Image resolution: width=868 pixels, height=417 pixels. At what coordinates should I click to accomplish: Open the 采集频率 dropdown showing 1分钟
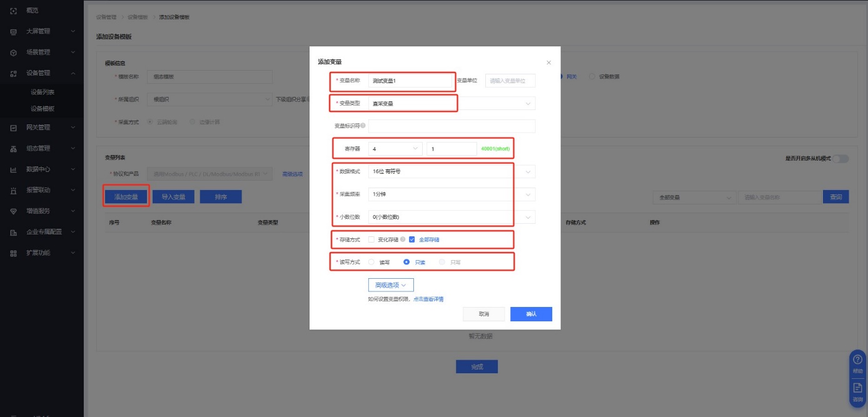point(452,194)
